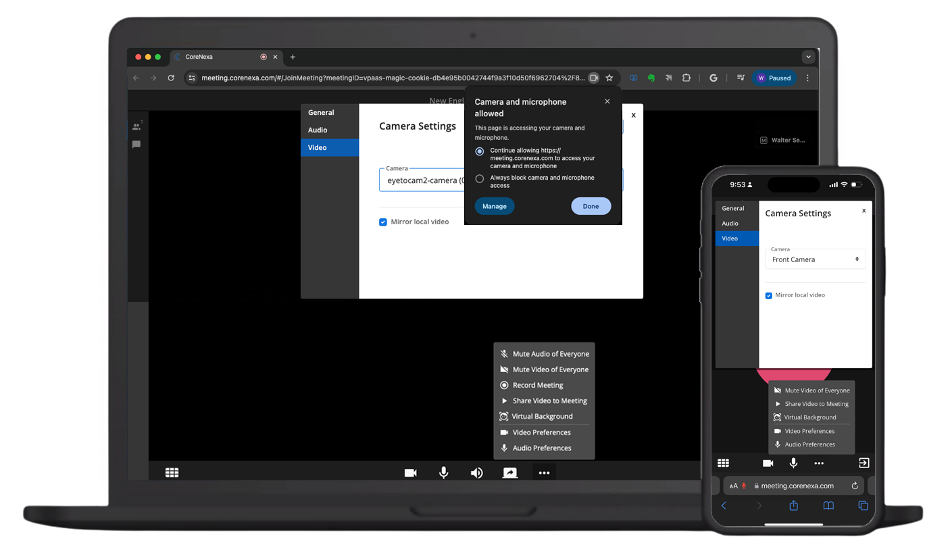
Task: Open the chat panel icon
Action: (136, 145)
